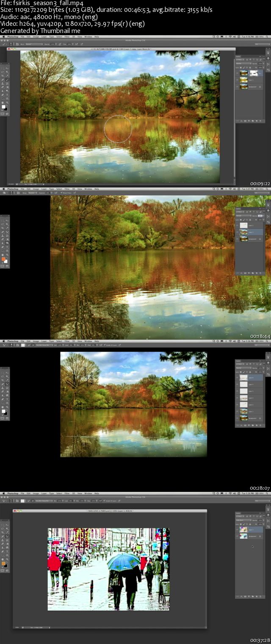Open the blend mode dropdown in the 00:37:28 Layers panel
The height and width of the screenshot is (644, 271).
(243, 520)
